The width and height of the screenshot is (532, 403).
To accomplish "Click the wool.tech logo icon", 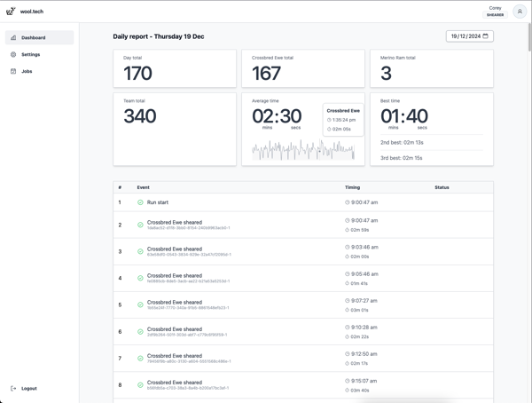I will click(11, 12).
